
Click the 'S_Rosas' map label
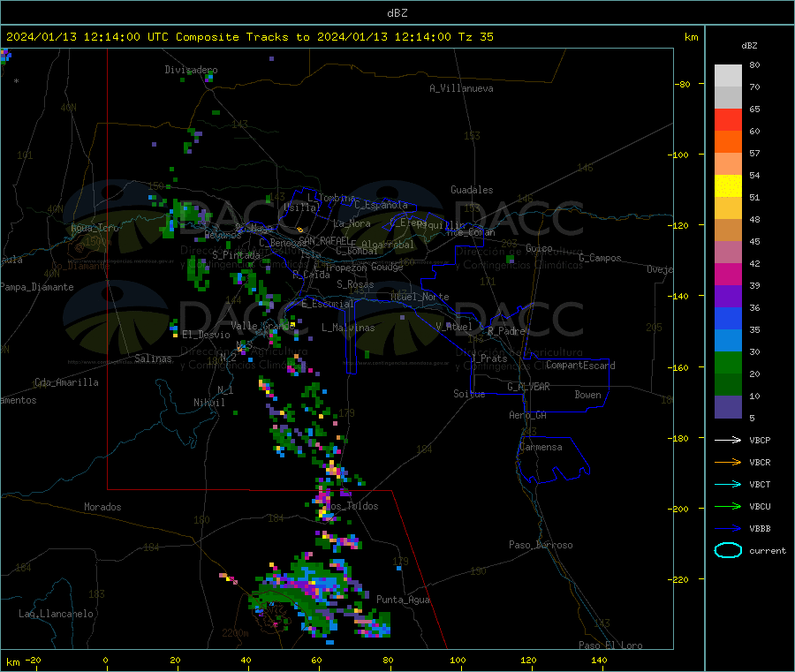355,284
